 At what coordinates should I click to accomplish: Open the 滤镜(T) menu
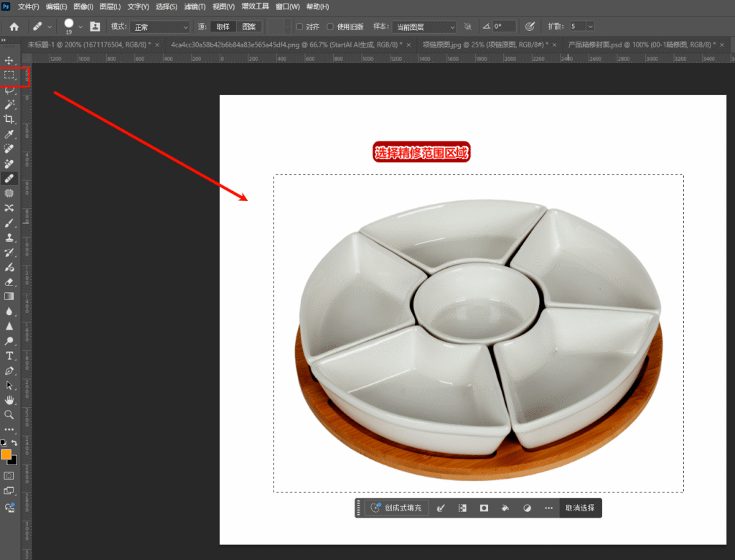pos(195,6)
